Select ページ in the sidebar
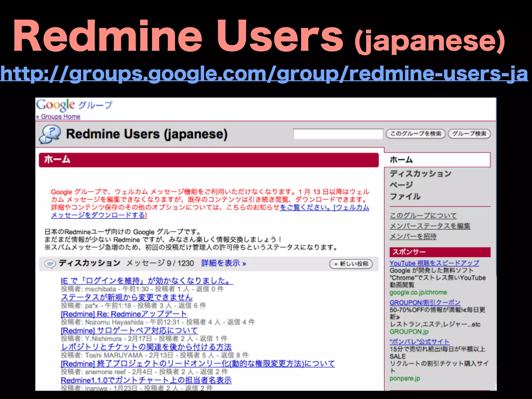Viewport: 532px width, 399px height. [x=401, y=185]
